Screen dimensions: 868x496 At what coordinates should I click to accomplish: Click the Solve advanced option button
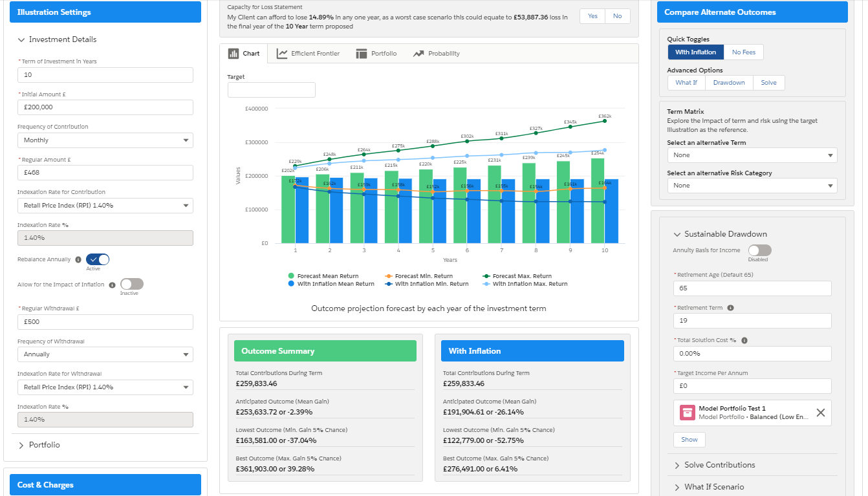769,83
